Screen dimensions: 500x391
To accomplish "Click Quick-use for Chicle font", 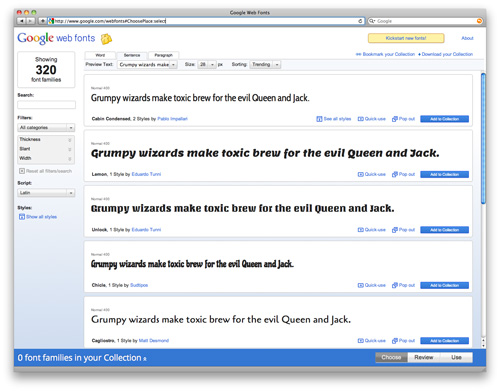I will [372, 285].
